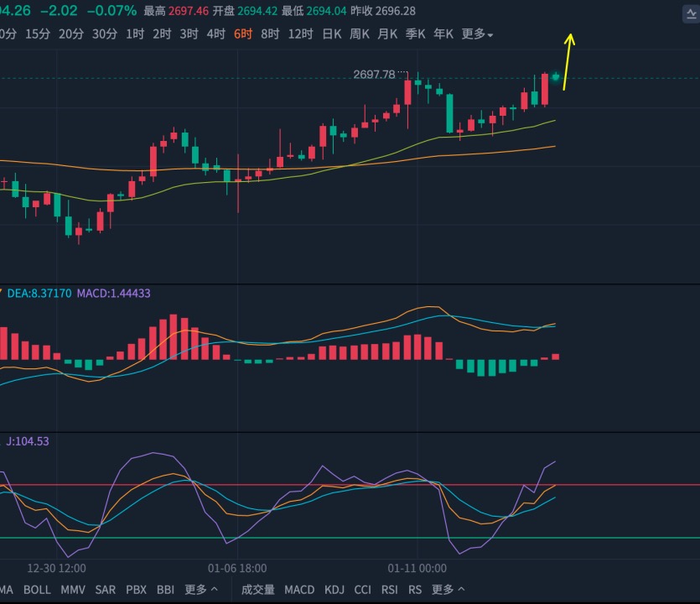700x604 pixels.
Task: Enable the MMV main indicator
Action: (x=73, y=590)
